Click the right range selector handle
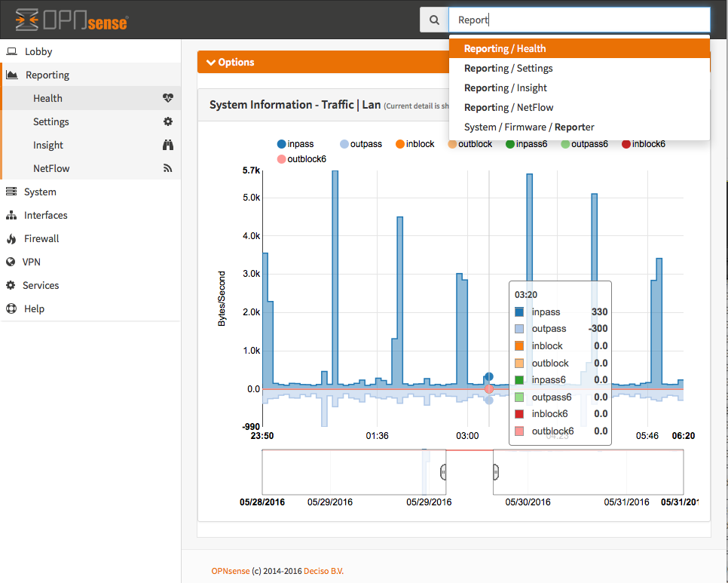Image resolution: width=728 pixels, height=583 pixels. [x=496, y=472]
